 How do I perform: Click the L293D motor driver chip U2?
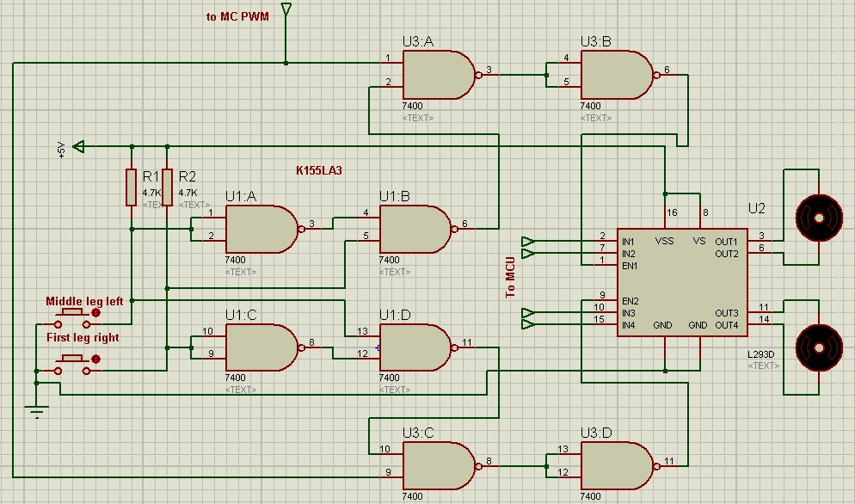[682, 282]
